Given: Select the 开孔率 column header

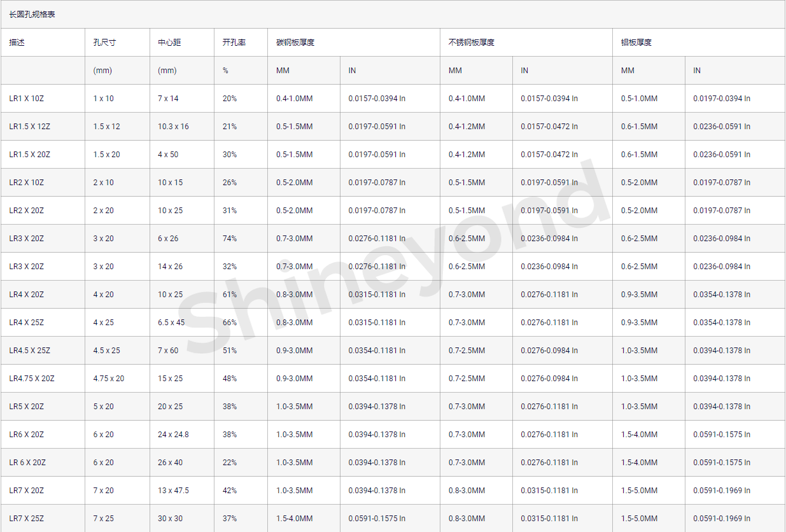Looking at the screenshot, I should (234, 43).
